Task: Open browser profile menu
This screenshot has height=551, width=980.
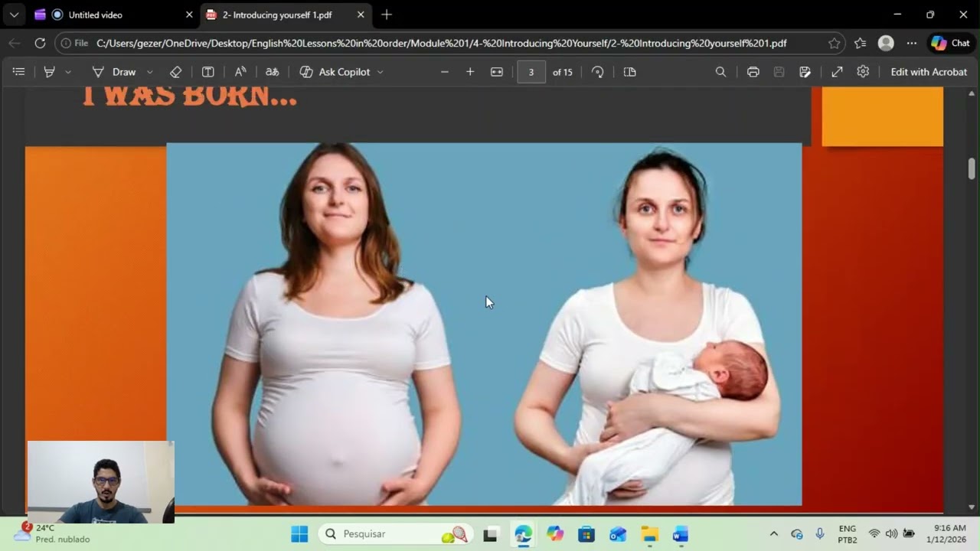Action: tap(886, 44)
